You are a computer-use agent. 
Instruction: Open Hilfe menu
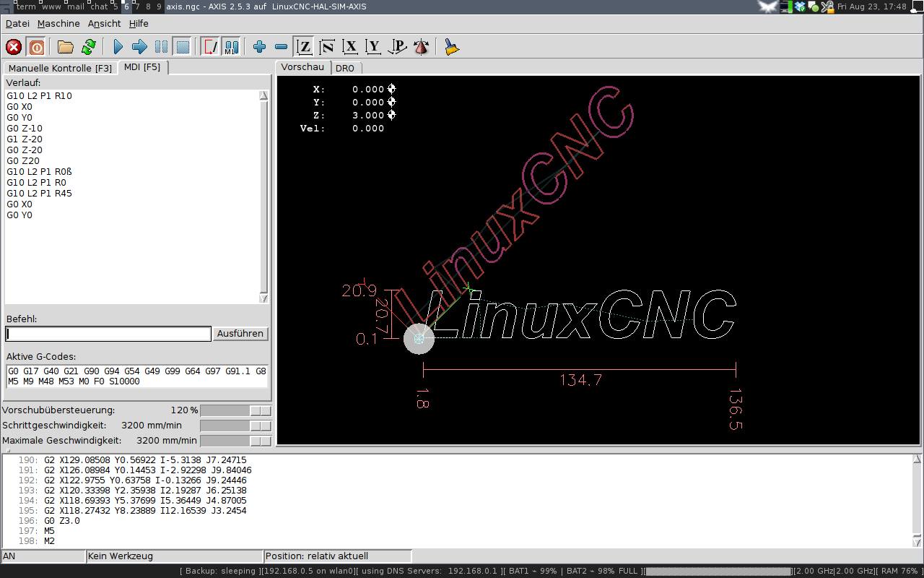[139, 23]
